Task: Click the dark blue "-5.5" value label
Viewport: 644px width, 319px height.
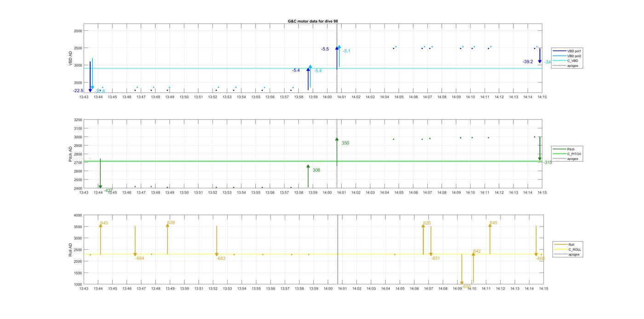Action: (325, 49)
